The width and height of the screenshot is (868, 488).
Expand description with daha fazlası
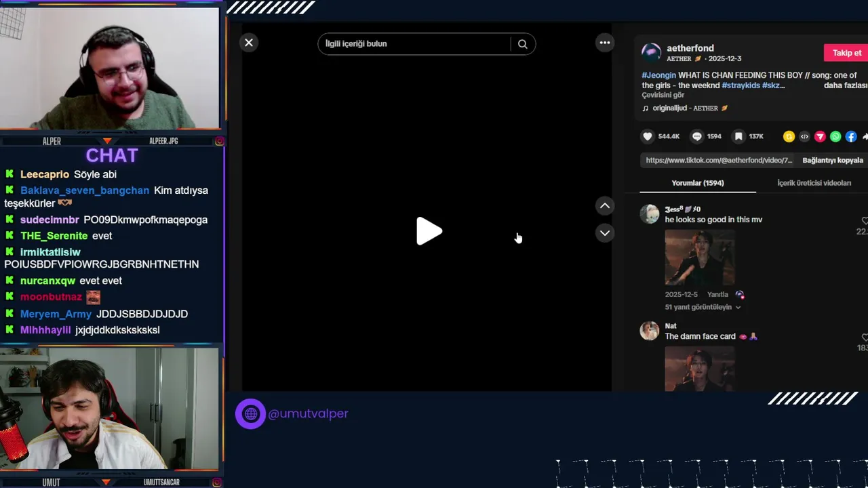(846, 85)
